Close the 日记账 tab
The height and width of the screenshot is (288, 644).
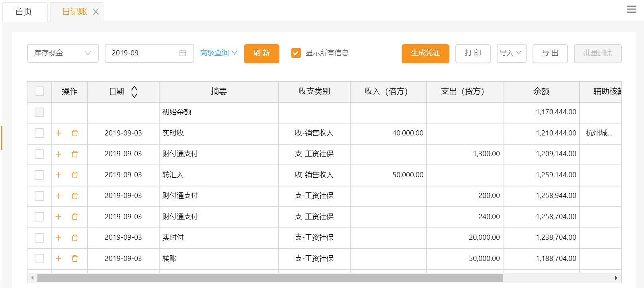96,12
